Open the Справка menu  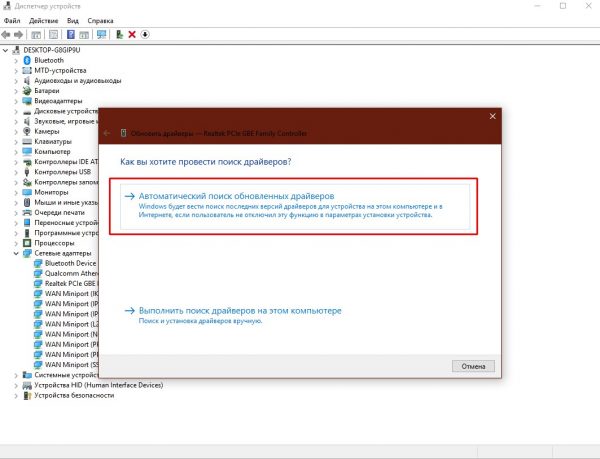[100, 21]
